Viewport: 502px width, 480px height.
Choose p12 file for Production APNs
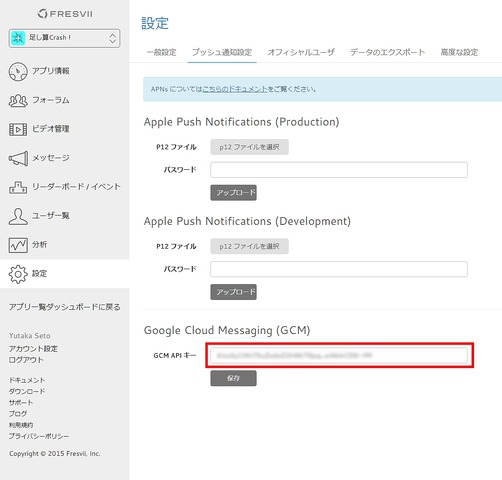click(249, 147)
